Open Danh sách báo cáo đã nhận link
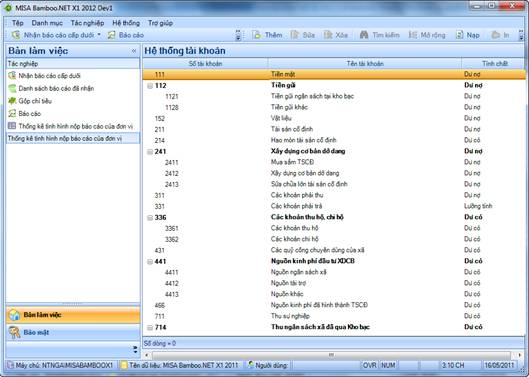 pyautogui.click(x=56, y=88)
